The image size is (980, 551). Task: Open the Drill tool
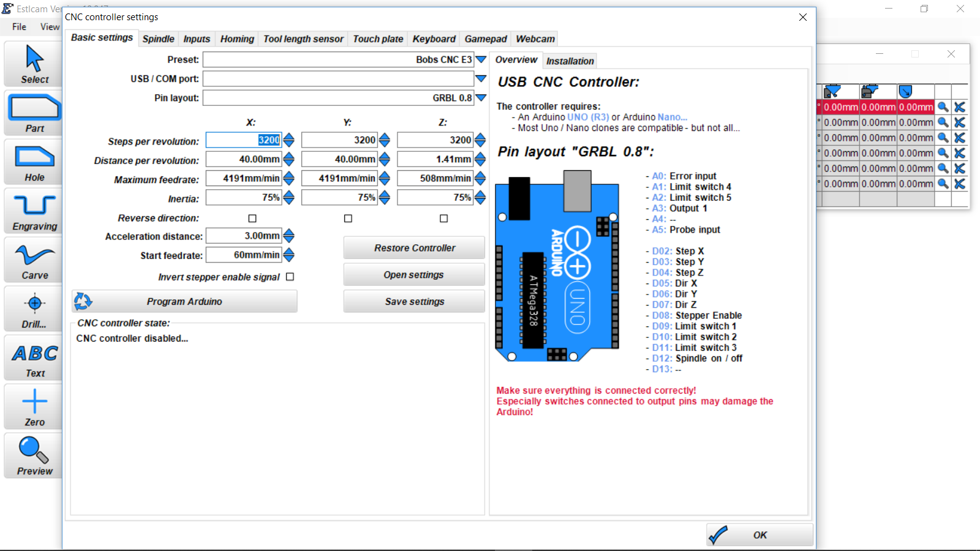[x=34, y=310]
